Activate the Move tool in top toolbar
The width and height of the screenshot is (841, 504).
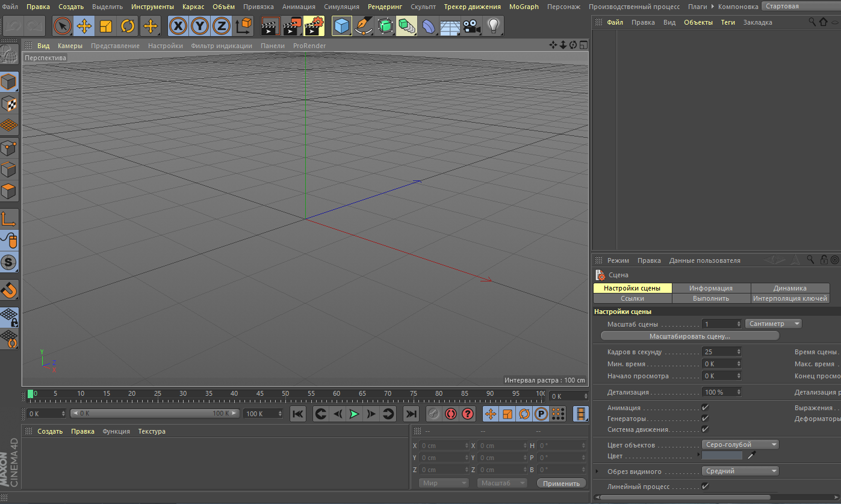(84, 26)
